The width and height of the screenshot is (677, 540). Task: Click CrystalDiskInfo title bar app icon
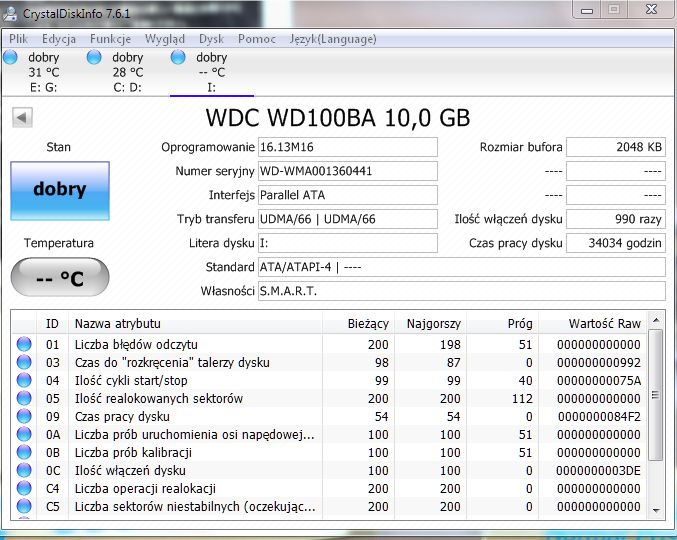[x=9, y=14]
